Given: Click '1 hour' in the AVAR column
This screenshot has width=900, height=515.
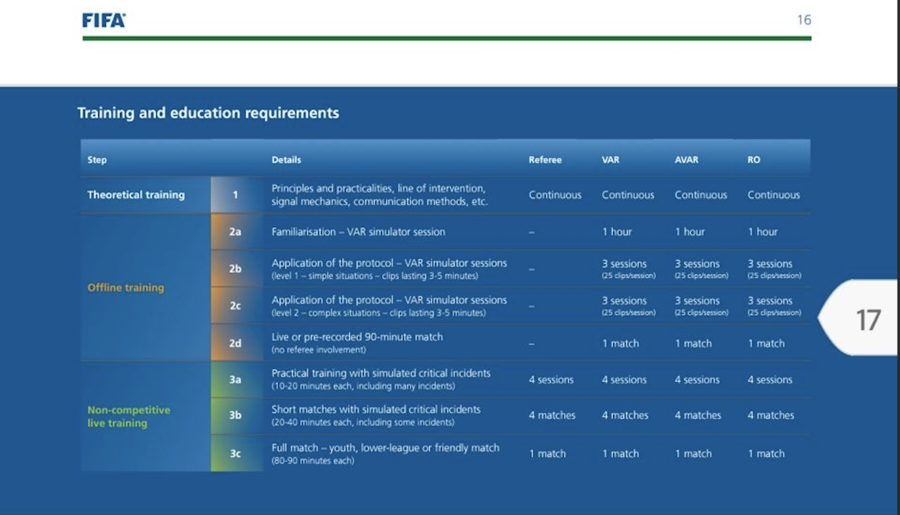Looking at the screenshot, I should pos(690,232).
